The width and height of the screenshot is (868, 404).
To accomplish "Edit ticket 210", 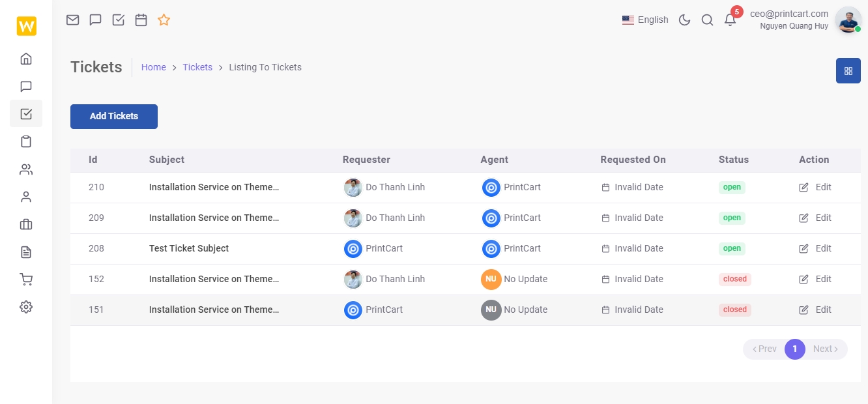I will pos(815,187).
